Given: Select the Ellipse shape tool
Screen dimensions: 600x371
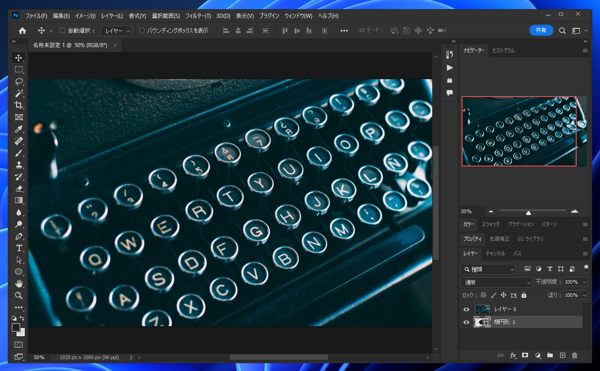Looking at the screenshot, I should (18, 272).
